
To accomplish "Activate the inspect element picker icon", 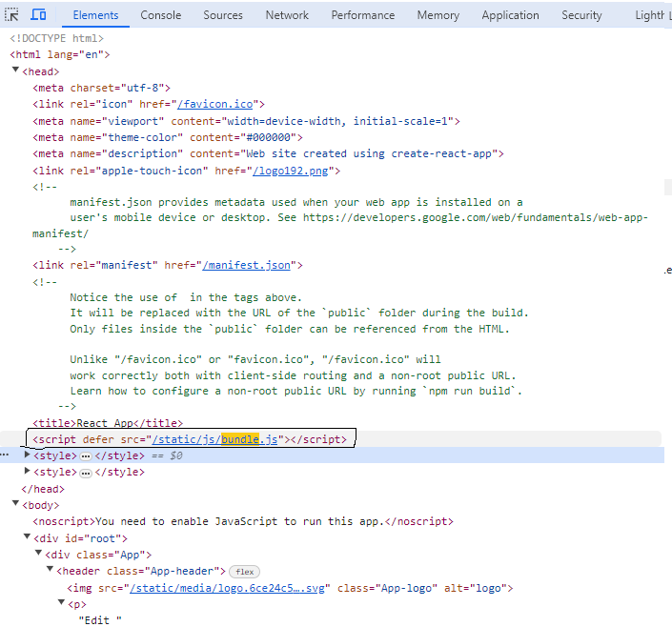I will pyautogui.click(x=11, y=15).
